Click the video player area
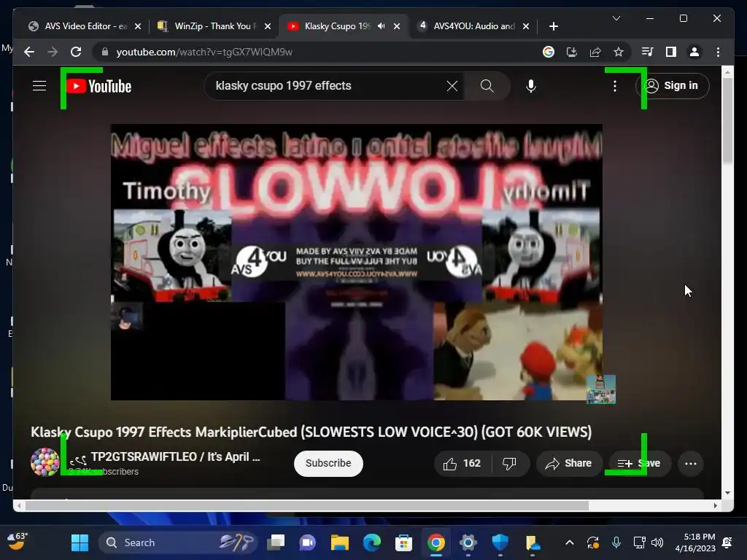The image size is (747, 560). tap(356, 262)
